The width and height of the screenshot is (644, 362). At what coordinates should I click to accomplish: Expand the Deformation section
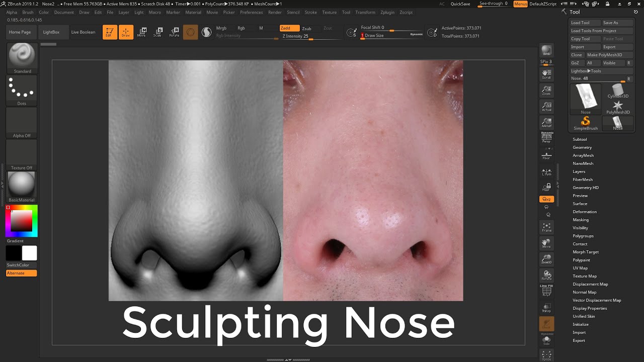585,212
